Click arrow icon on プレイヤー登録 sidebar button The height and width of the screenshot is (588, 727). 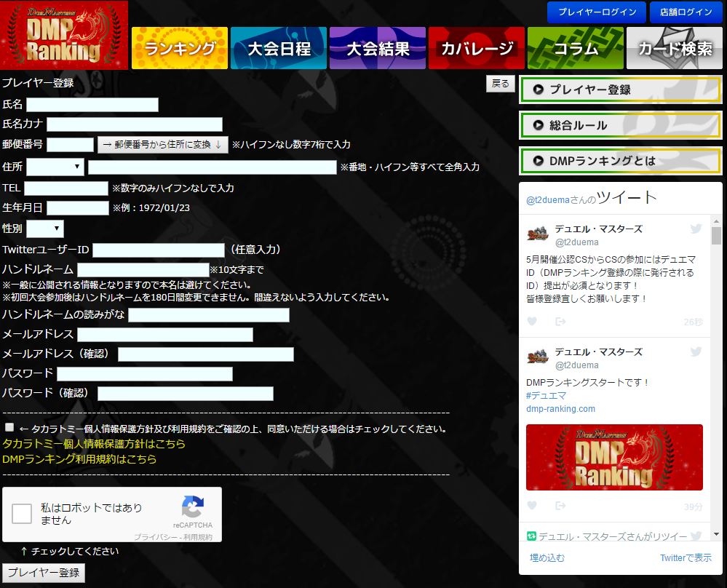click(x=538, y=90)
